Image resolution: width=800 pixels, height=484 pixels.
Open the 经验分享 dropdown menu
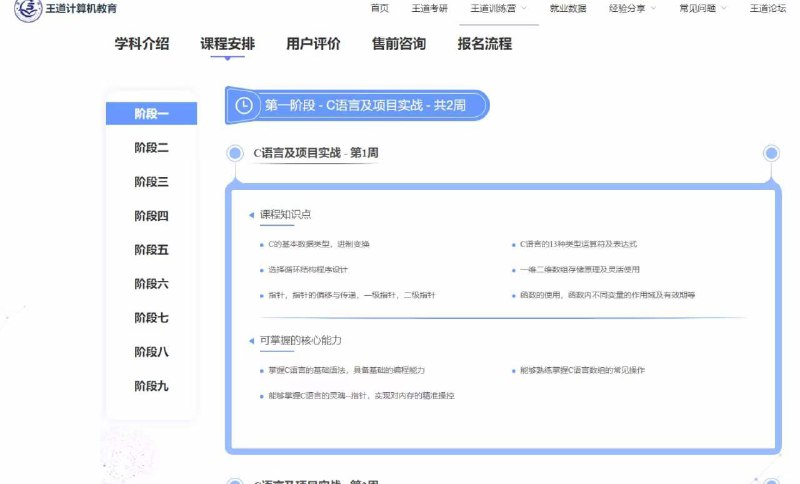tap(632, 8)
